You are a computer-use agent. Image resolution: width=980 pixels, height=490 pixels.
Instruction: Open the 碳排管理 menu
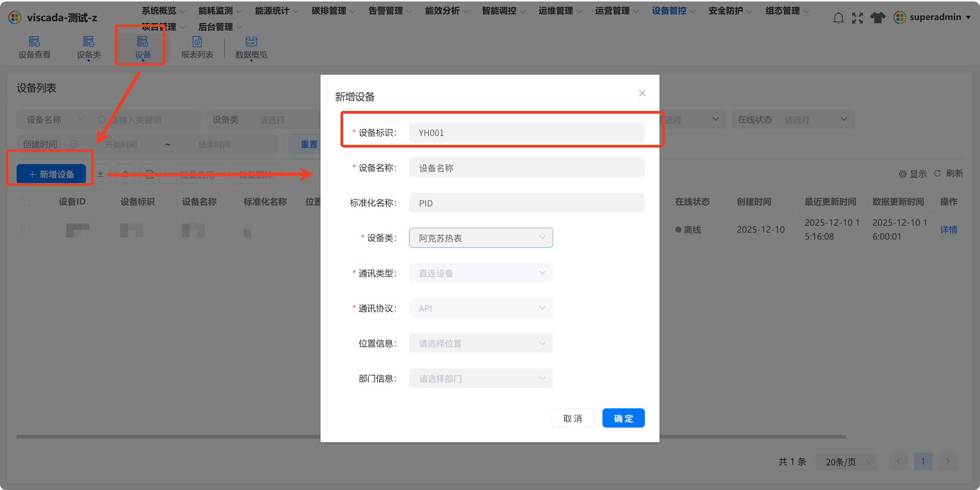(x=333, y=11)
